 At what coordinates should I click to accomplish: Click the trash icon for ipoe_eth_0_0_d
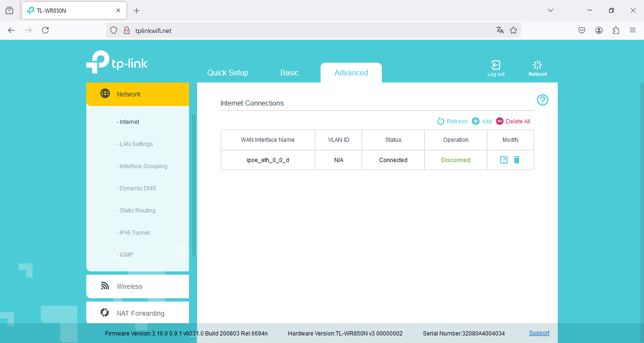tap(517, 160)
